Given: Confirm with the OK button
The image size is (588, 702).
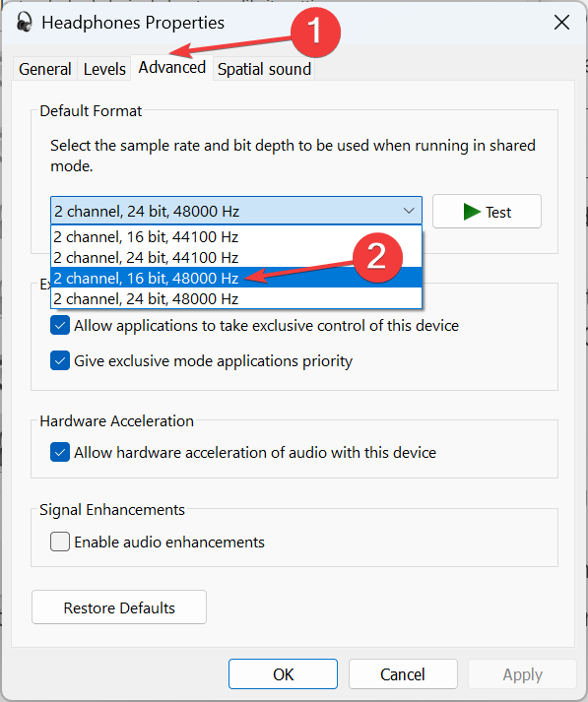Looking at the screenshot, I should pos(283,673).
